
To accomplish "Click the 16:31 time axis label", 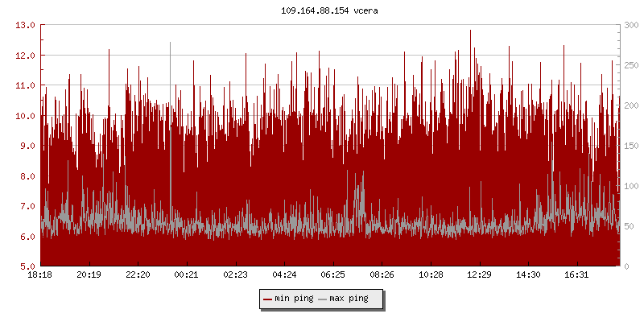I will (576, 275).
